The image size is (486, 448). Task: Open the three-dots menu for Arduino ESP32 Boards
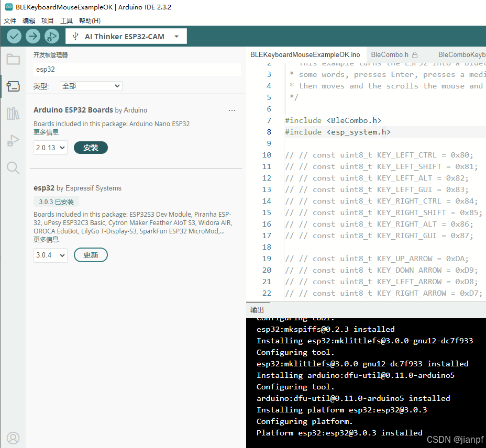tap(232, 110)
